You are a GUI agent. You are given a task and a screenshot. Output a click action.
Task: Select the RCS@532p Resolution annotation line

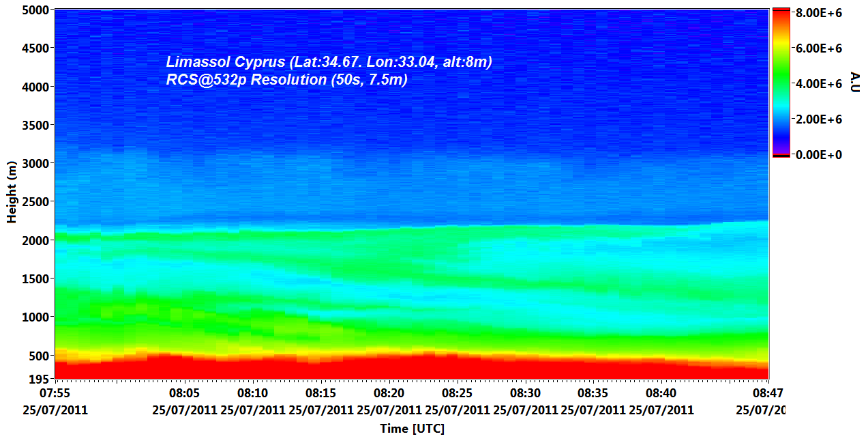tap(286, 80)
